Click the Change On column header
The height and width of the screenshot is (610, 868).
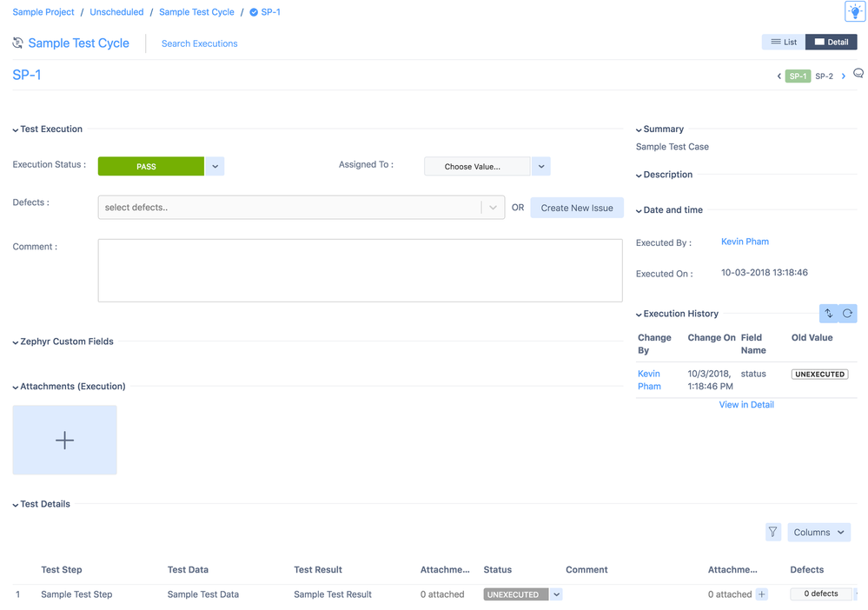point(712,338)
